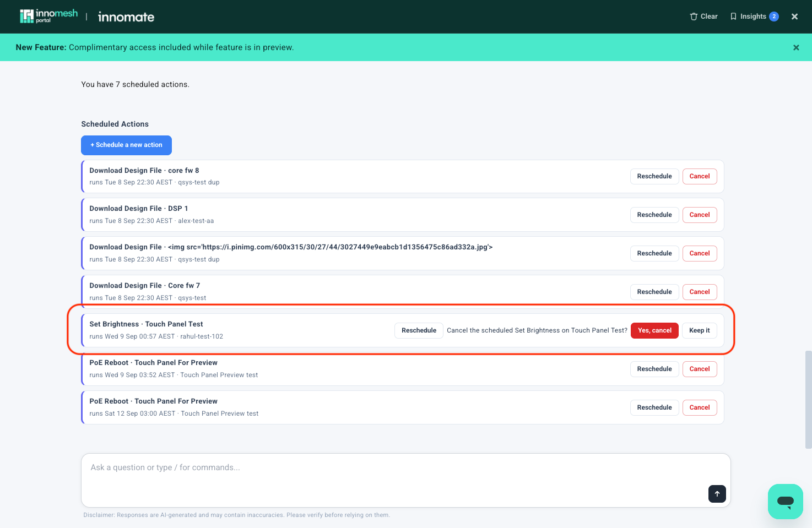Cancel PoE Reboot on Wed 9 Sep
812x528 pixels.
click(700, 369)
